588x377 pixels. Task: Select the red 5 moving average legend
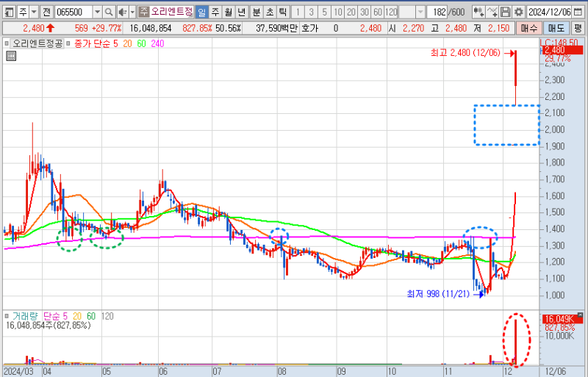[x=115, y=44]
